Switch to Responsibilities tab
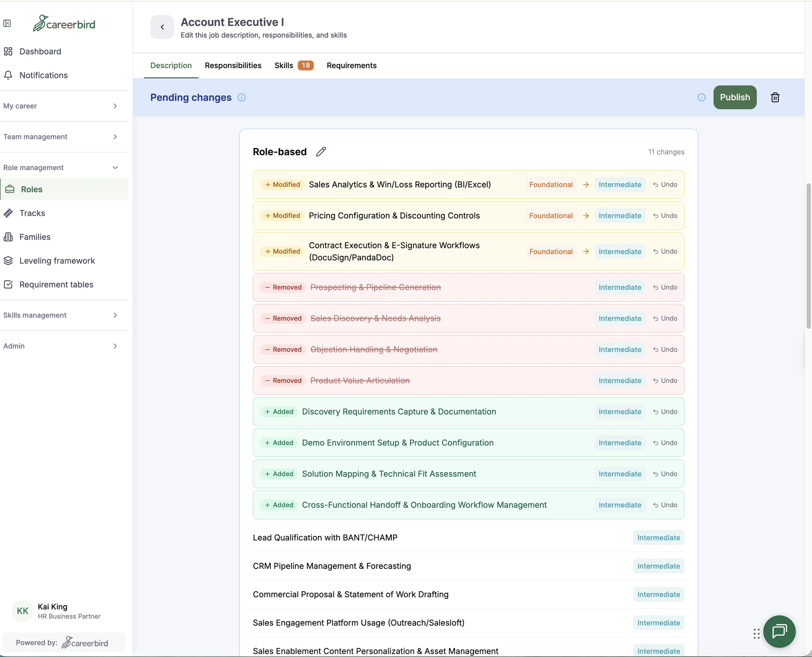 click(233, 65)
